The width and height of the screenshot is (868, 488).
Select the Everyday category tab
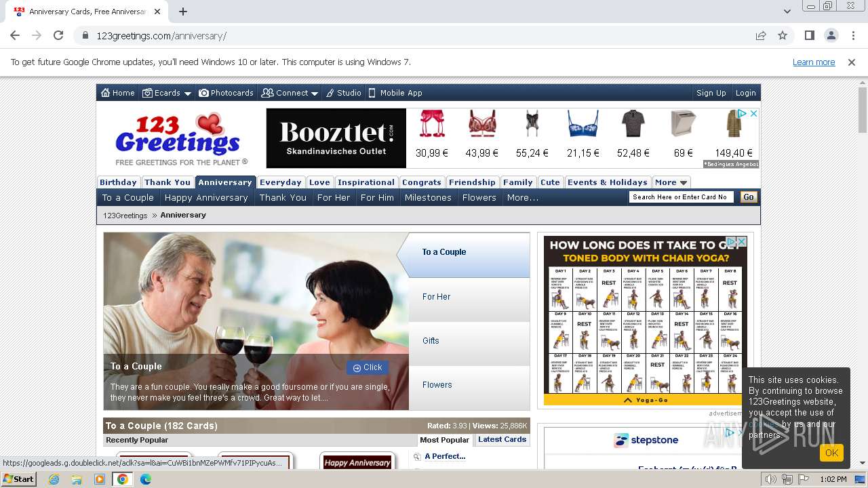tap(280, 182)
